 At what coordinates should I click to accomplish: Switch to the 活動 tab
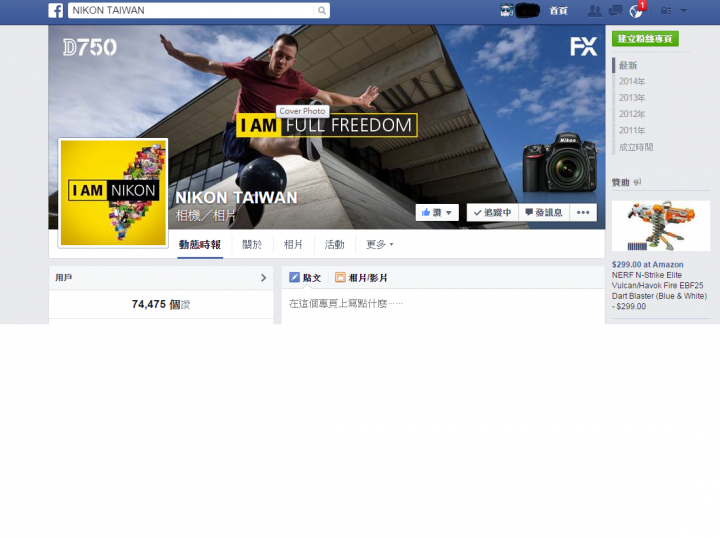[x=335, y=245]
